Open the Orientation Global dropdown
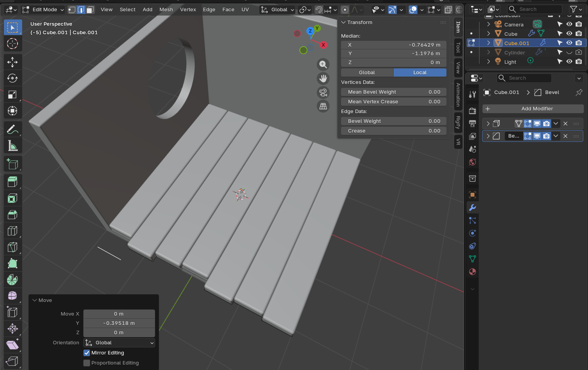Image resolution: width=588 pixels, height=370 pixels. [119, 343]
